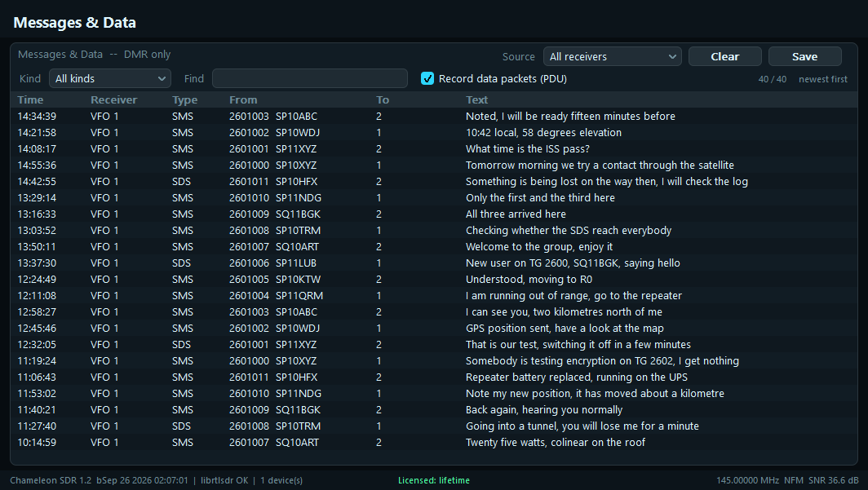The width and height of the screenshot is (868, 490).
Task: Click the 'SNR 36.6 dB' status readout
Action: point(834,480)
